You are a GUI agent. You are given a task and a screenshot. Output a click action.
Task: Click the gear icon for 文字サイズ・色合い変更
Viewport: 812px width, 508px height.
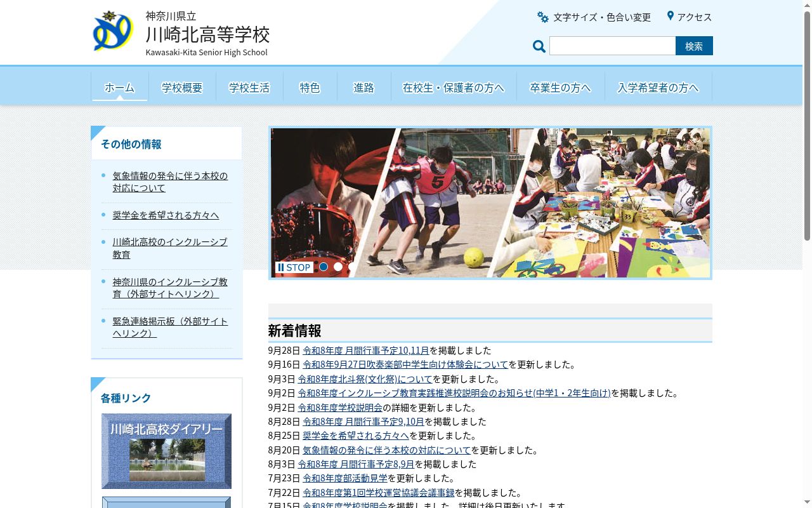point(543,17)
